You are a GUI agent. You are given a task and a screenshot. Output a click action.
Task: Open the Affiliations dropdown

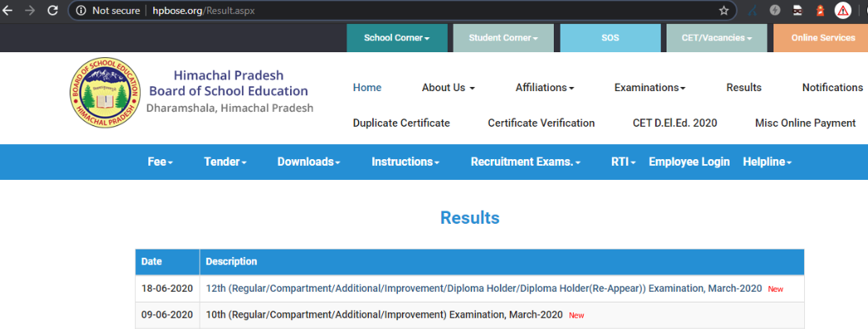[x=545, y=87]
